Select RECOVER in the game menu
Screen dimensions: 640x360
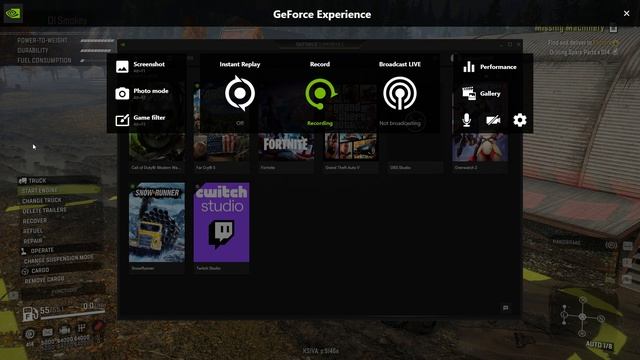[x=35, y=220]
